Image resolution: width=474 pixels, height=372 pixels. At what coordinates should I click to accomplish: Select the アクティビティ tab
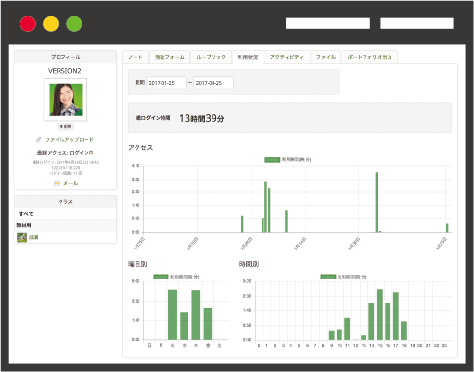(287, 57)
